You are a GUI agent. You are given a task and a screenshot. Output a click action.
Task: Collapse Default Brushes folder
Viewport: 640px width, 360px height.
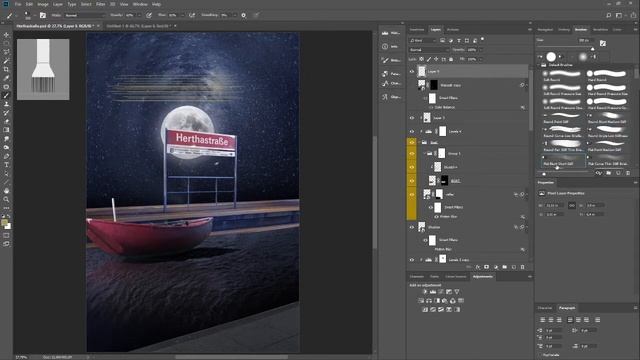(x=539, y=65)
